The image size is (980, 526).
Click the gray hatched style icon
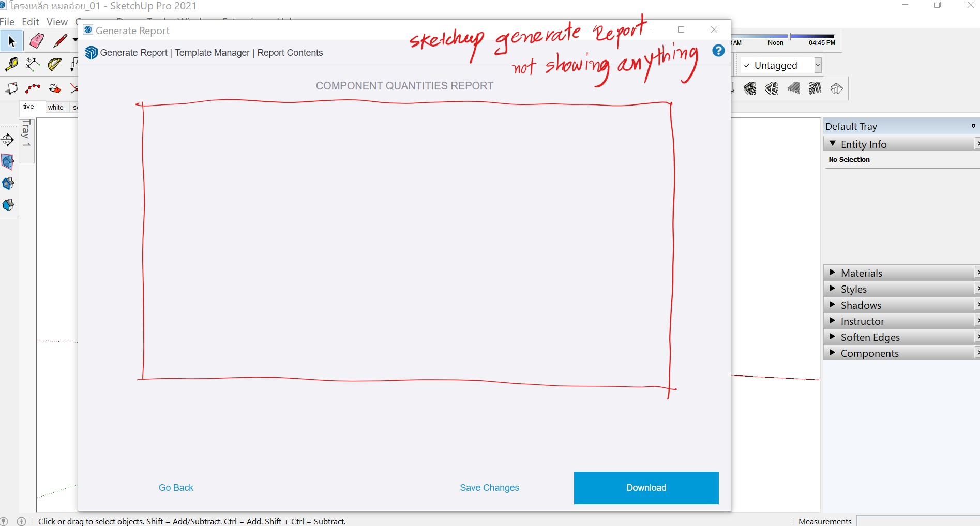point(793,89)
